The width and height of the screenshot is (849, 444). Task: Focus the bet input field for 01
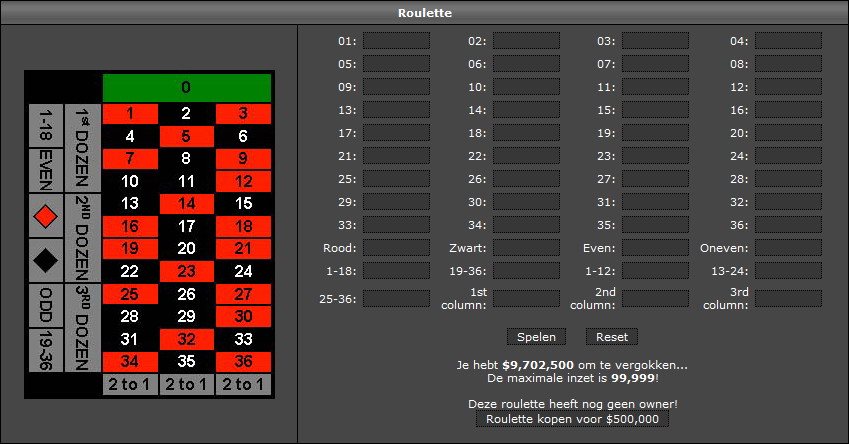click(x=396, y=41)
